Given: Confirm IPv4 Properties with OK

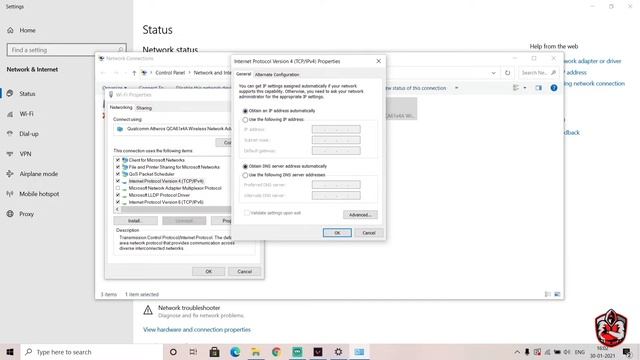Looking at the screenshot, I should point(337,233).
